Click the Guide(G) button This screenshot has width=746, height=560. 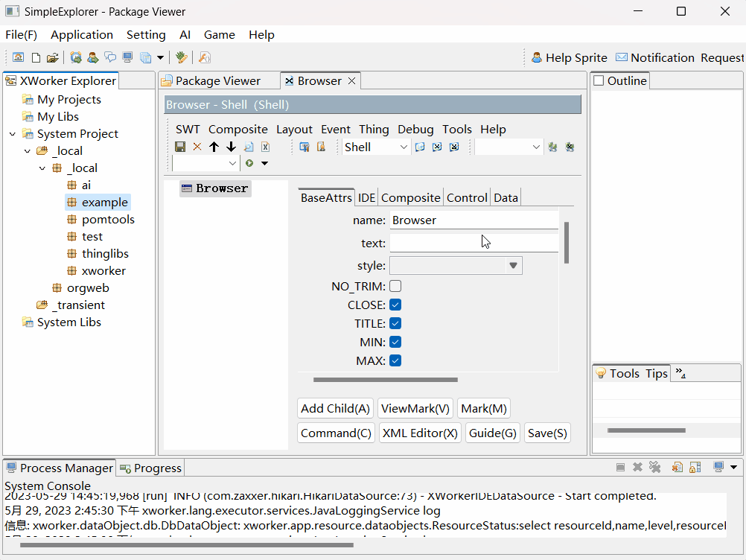point(492,433)
